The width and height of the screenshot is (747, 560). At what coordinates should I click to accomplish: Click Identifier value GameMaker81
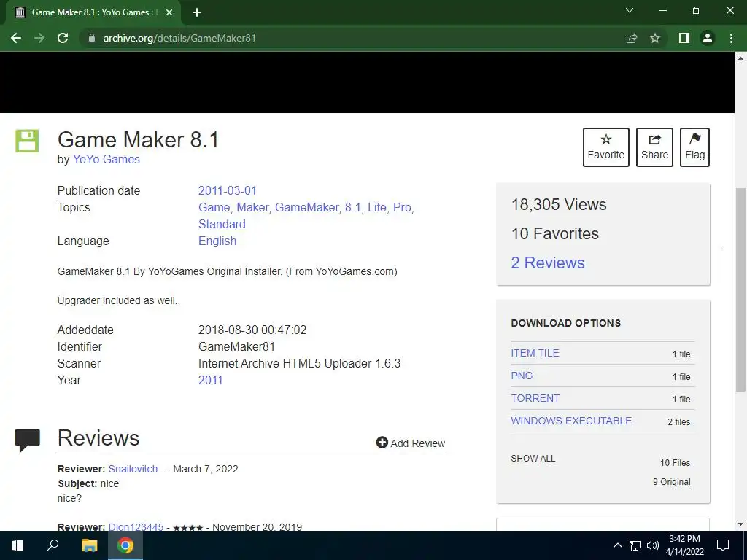click(x=237, y=346)
